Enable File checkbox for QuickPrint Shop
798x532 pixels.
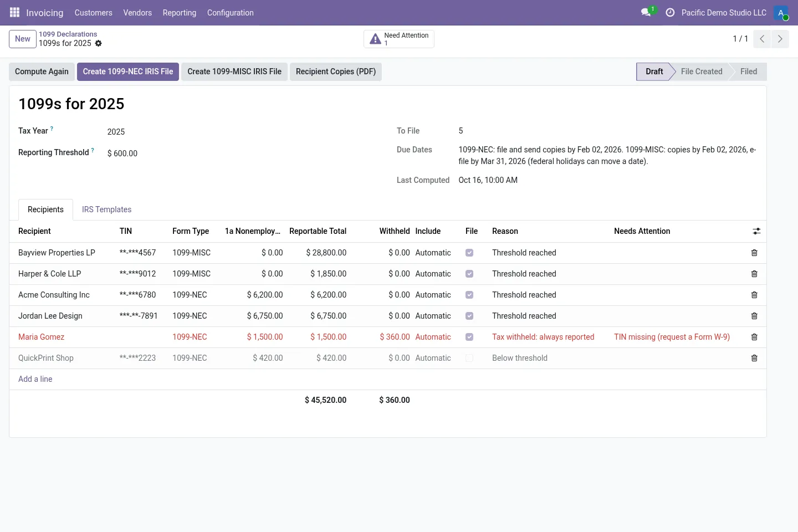pos(469,358)
